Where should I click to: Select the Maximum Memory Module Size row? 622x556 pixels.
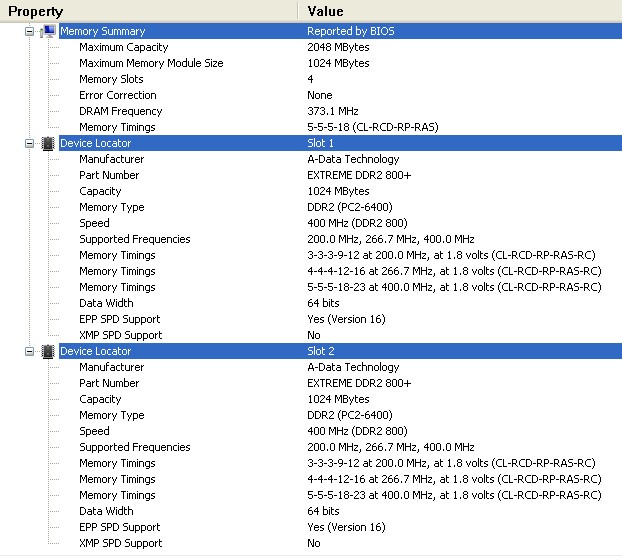pyautogui.click(x=151, y=63)
